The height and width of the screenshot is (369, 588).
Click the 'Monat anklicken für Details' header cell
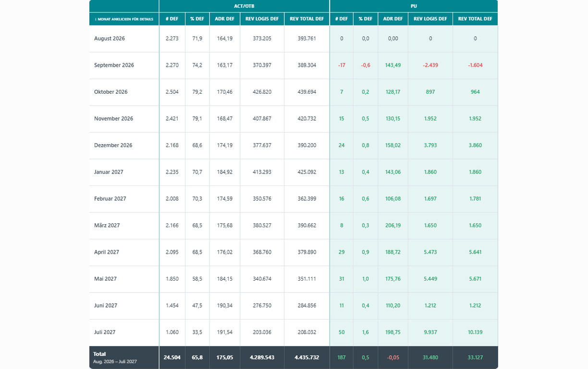point(124,19)
